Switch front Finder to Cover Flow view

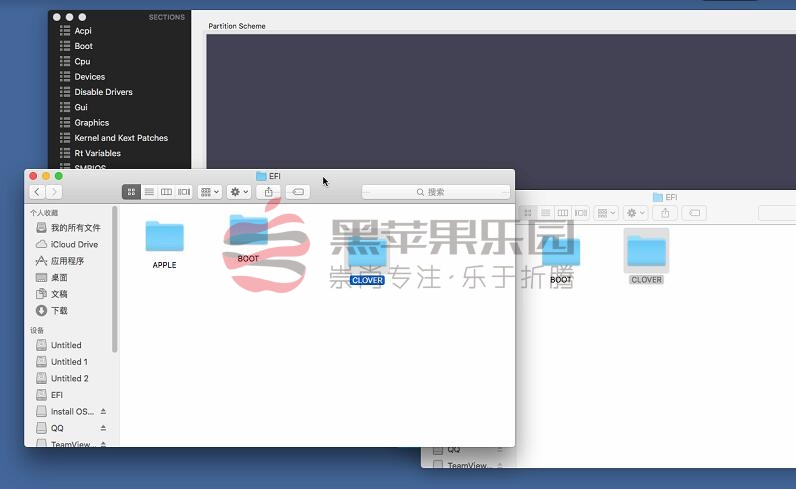click(x=184, y=192)
